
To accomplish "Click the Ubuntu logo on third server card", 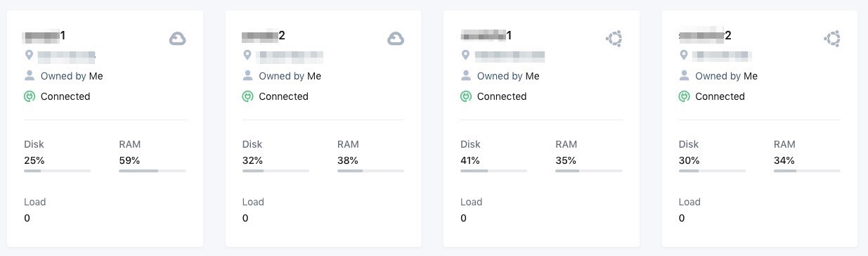I will point(614,39).
